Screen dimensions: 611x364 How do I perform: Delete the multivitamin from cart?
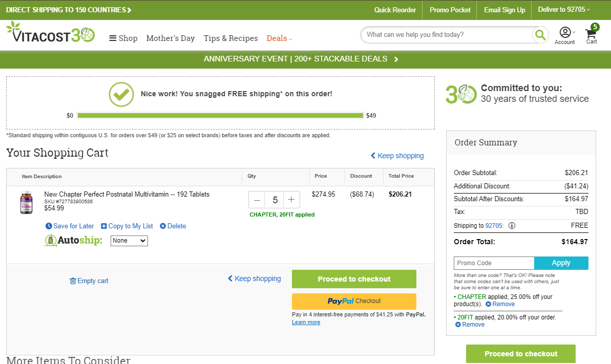click(x=173, y=226)
